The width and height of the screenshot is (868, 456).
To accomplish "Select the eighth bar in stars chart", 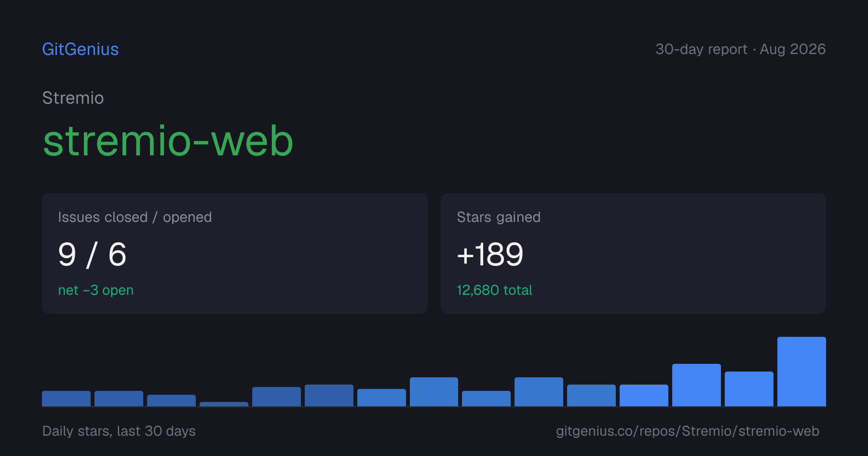I will click(434, 392).
